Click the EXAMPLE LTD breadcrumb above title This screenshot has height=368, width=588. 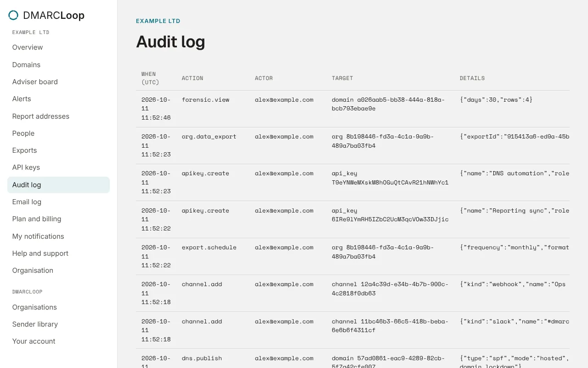coord(158,21)
